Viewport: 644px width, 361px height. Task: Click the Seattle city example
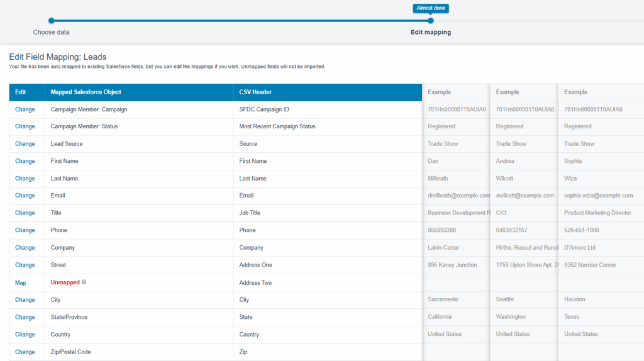coord(505,299)
